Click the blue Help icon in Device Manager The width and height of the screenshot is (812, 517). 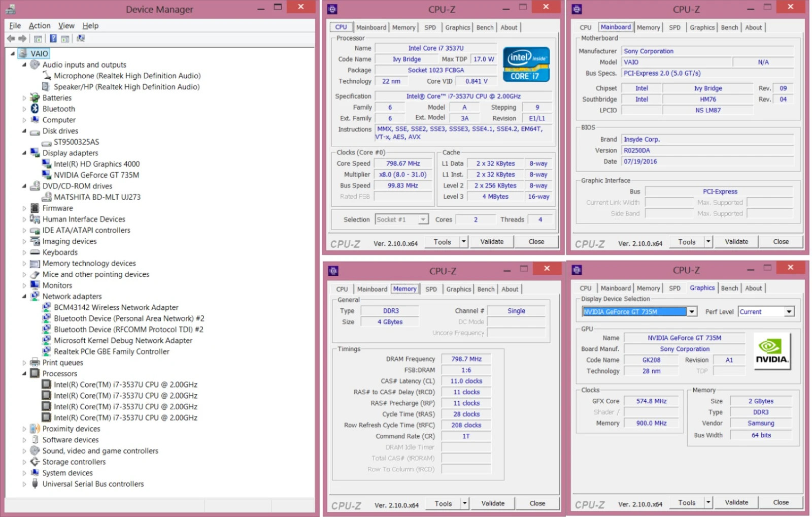pyautogui.click(x=53, y=39)
